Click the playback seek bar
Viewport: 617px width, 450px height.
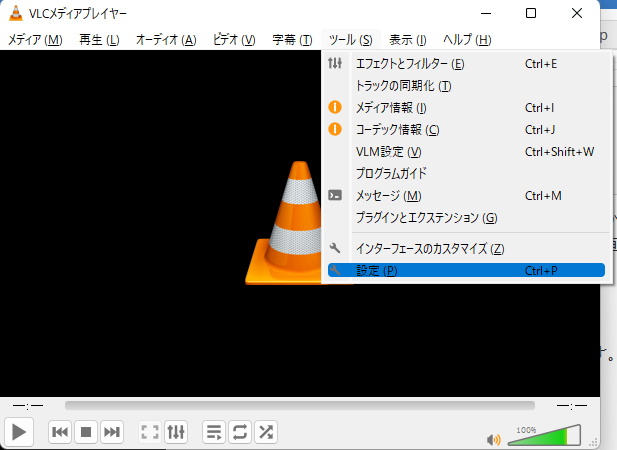pyautogui.click(x=300, y=405)
